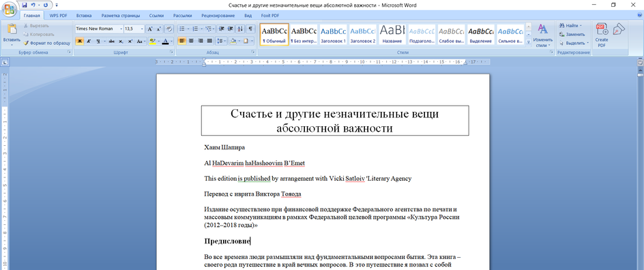644x270 pixels.
Task: Open the Office button menu
Action: 9,9
